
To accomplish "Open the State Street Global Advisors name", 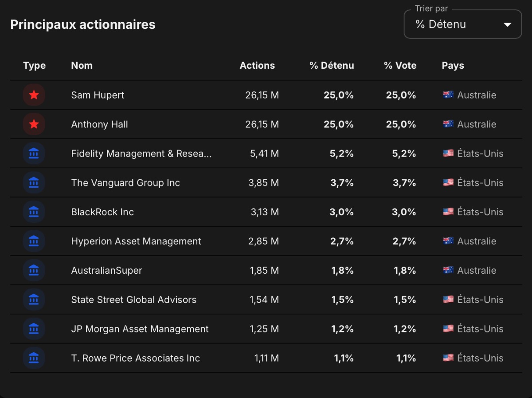I will click(134, 299).
